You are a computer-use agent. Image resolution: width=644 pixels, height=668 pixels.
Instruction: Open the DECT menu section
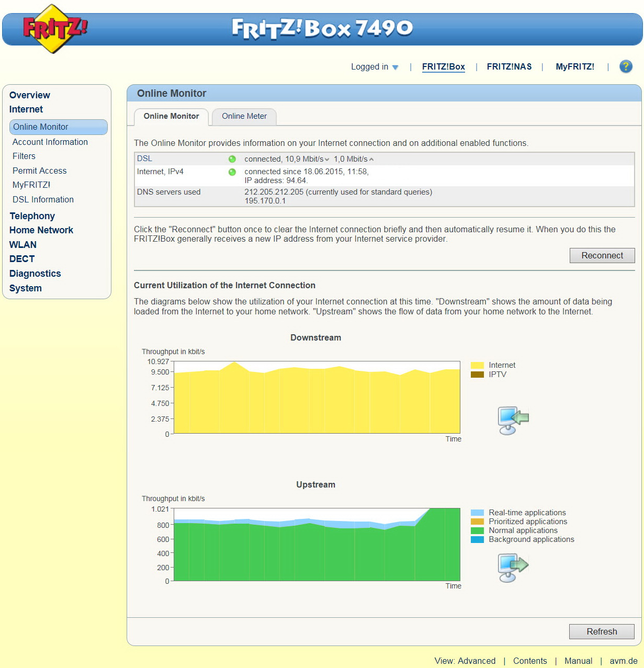click(22, 259)
